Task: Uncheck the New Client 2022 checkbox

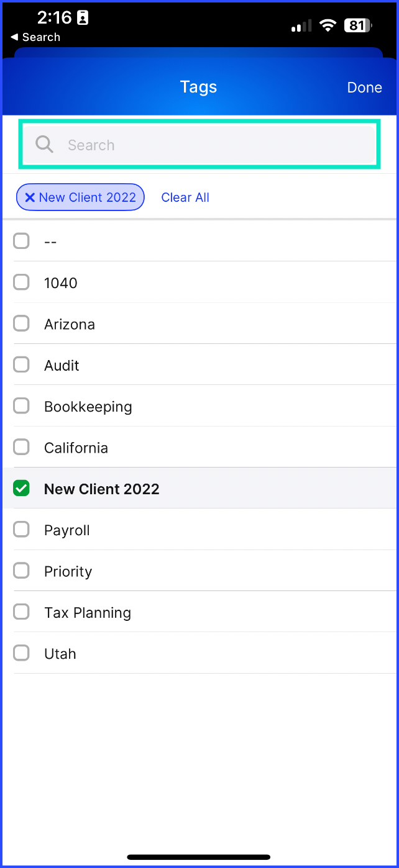Action: 21,489
